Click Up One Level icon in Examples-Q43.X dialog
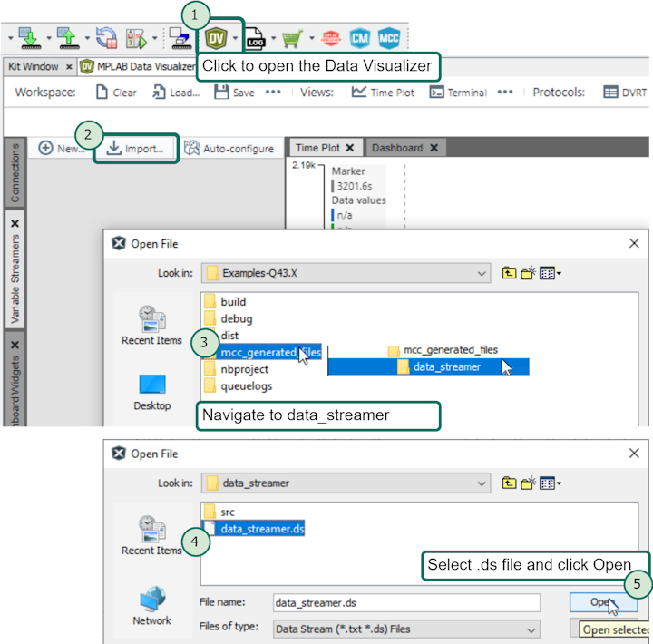 pos(509,273)
